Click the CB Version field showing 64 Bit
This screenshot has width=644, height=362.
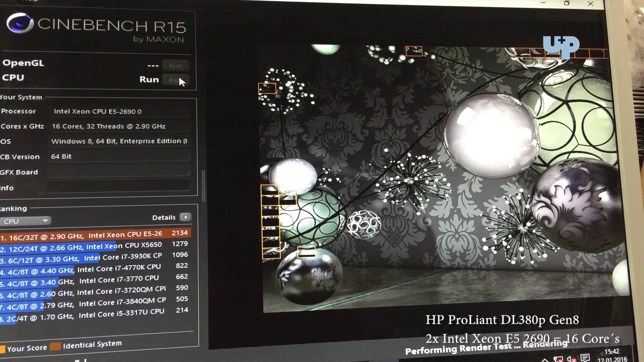pyautogui.click(x=119, y=156)
